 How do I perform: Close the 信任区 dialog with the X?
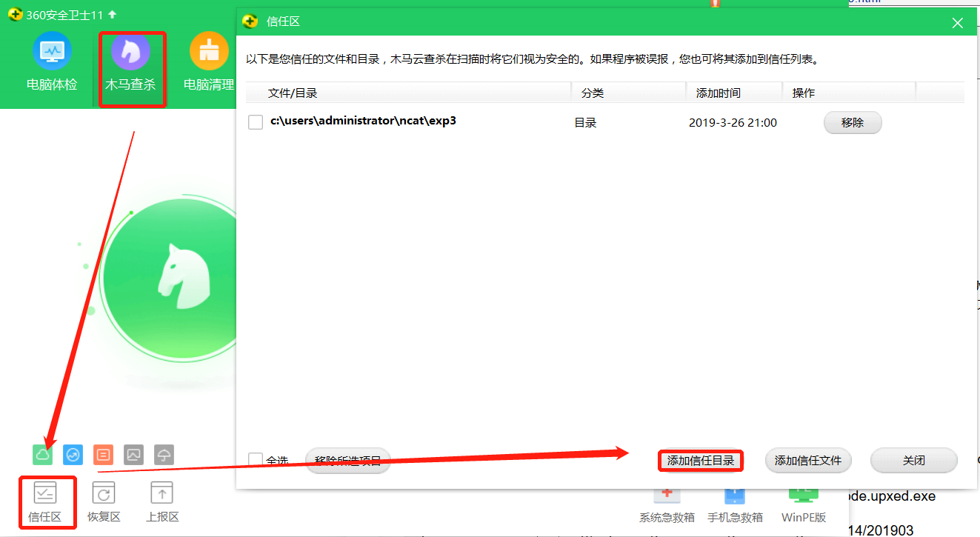(958, 23)
